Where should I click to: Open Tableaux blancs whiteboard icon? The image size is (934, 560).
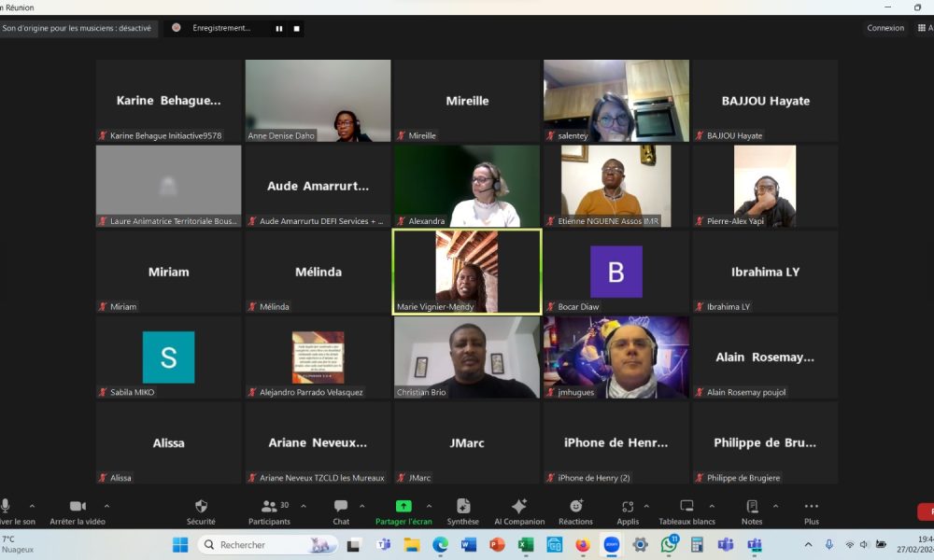pyautogui.click(x=686, y=507)
